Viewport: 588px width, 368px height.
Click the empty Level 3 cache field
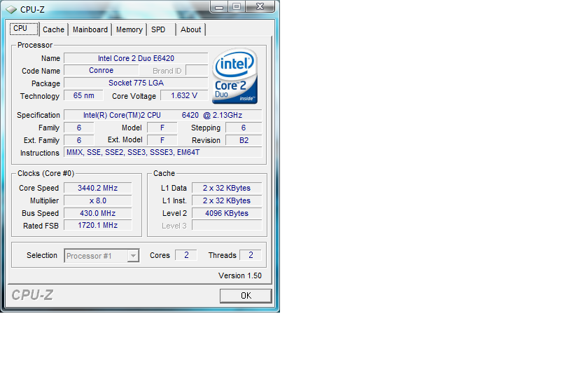(227, 225)
